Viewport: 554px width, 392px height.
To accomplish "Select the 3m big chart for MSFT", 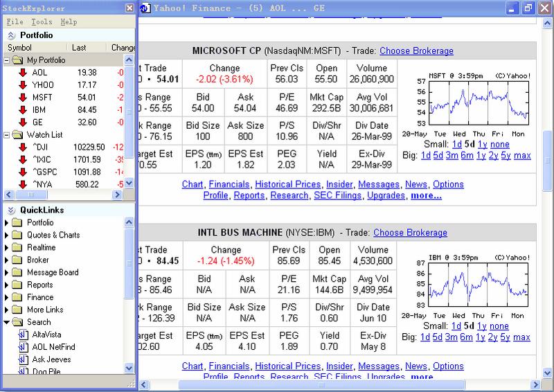I will pos(452,156).
